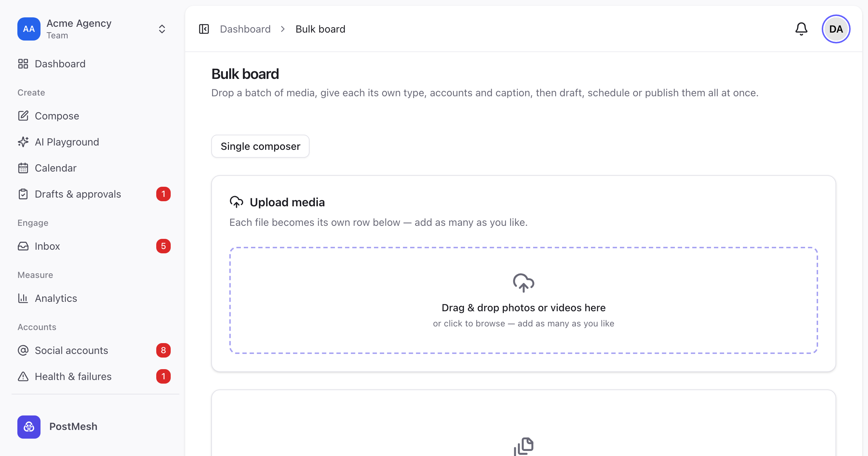This screenshot has width=868, height=456.
Task: Expand the Acme Agency team switcher
Action: (x=162, y=29)
